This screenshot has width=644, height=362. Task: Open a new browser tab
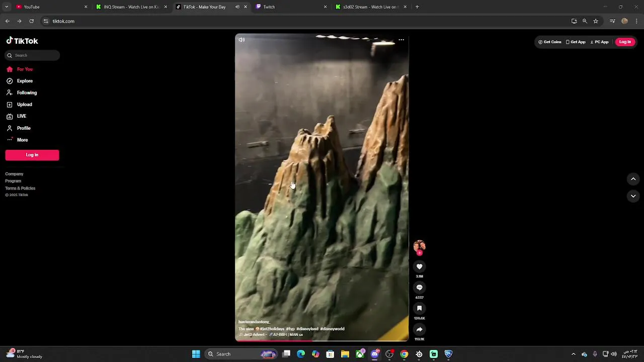417,7
